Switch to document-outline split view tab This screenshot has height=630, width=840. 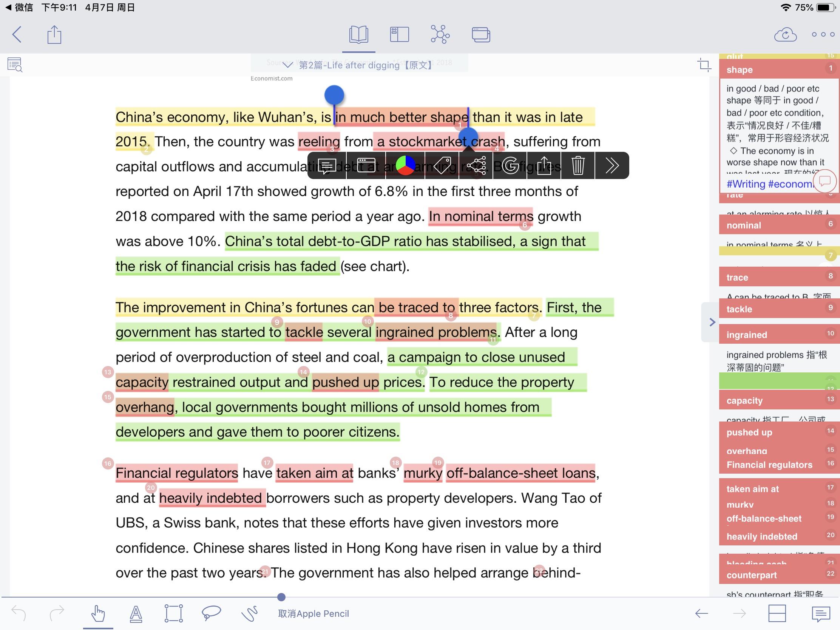point(399,34)
